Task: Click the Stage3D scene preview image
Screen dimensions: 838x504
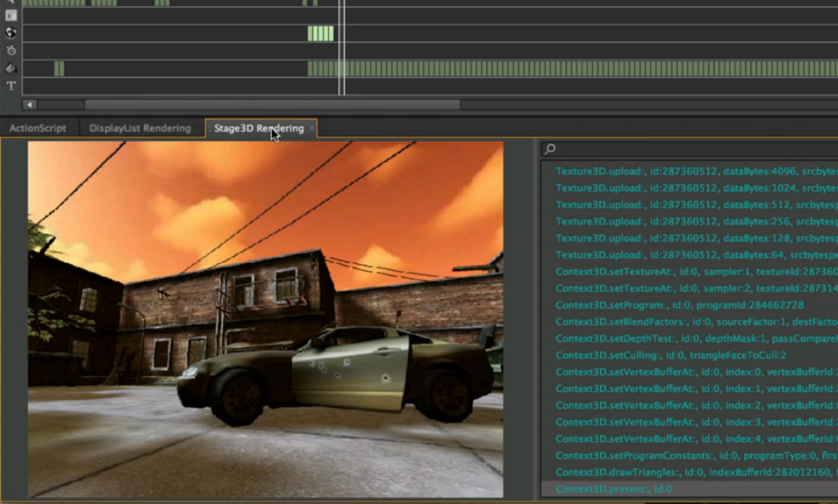Action: (265, 319)
